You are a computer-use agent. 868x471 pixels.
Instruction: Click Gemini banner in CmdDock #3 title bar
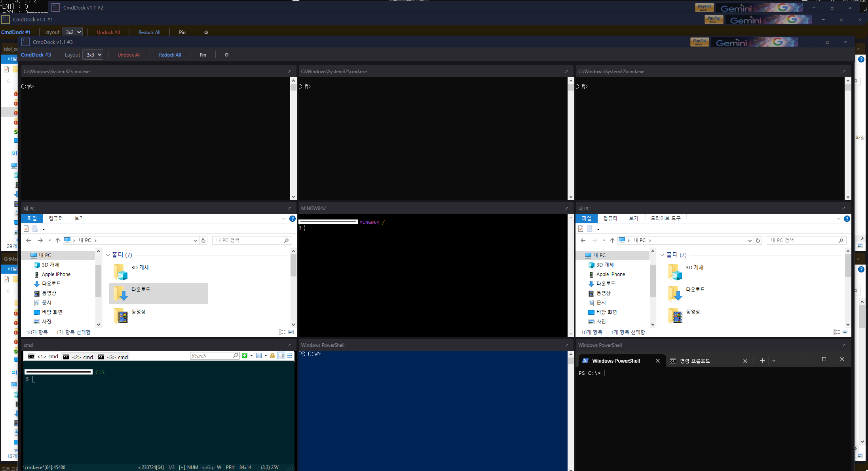pos(755,42)
